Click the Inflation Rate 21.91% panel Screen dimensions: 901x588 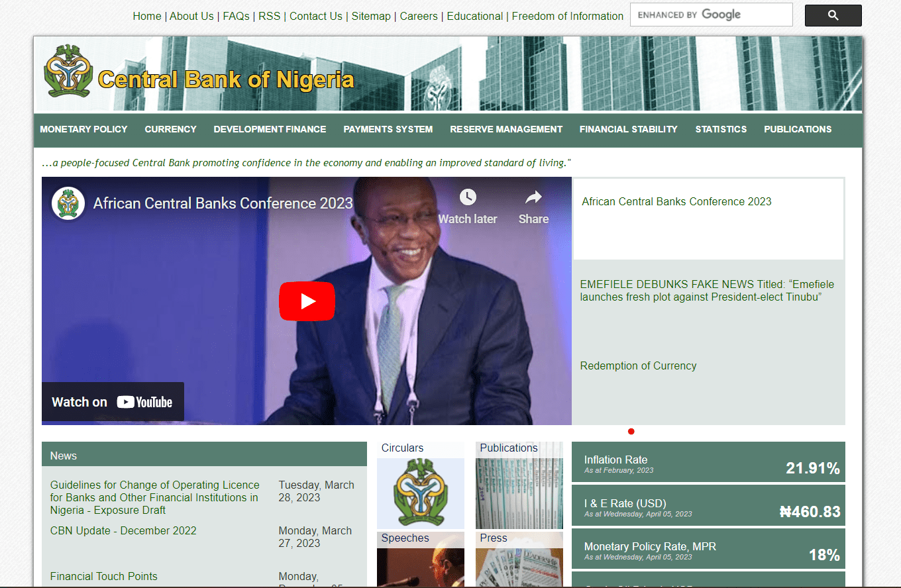click(708, 462)
